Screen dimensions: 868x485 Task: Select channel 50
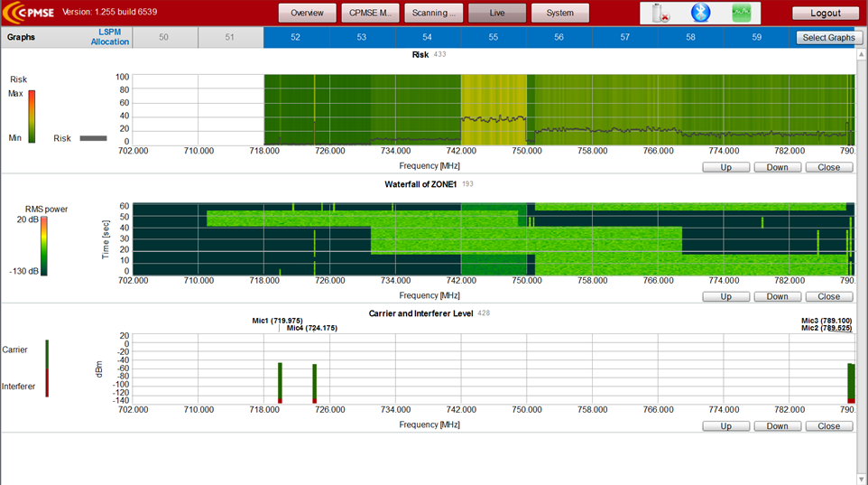point(164,37)
